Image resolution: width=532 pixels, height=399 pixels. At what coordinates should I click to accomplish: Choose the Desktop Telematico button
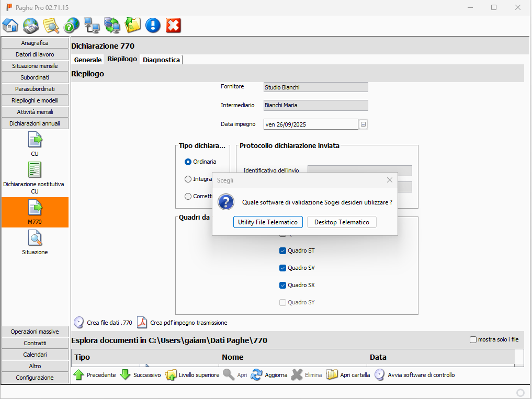pos(342,222)
